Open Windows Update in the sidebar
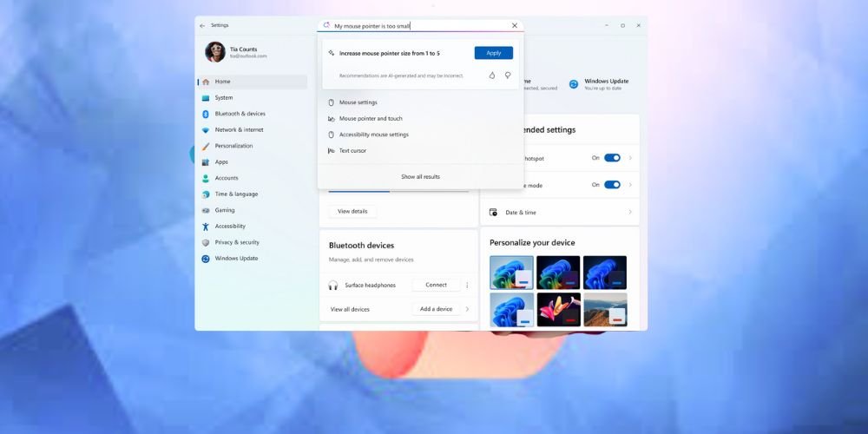The width and height of the screenshot is (868, 434). pyautogui.click(x=253, y=258)
